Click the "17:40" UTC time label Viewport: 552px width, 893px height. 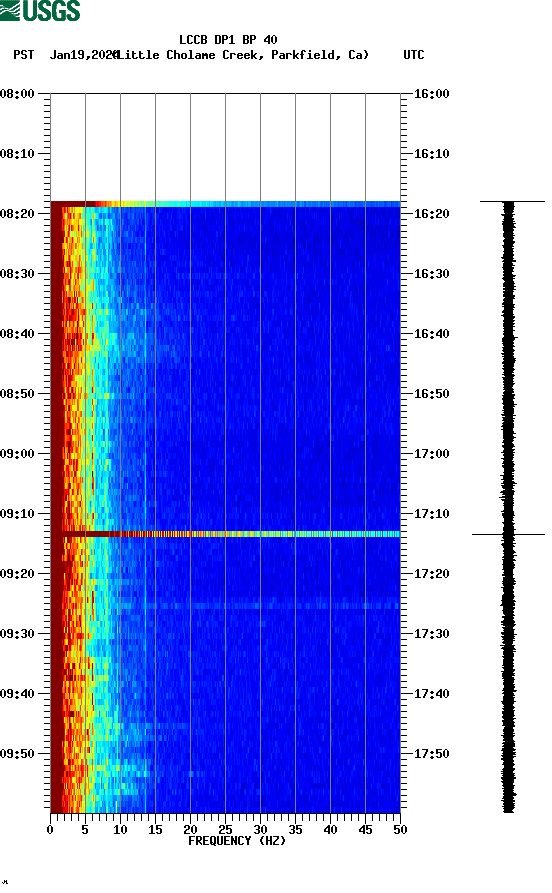point(431,694)
